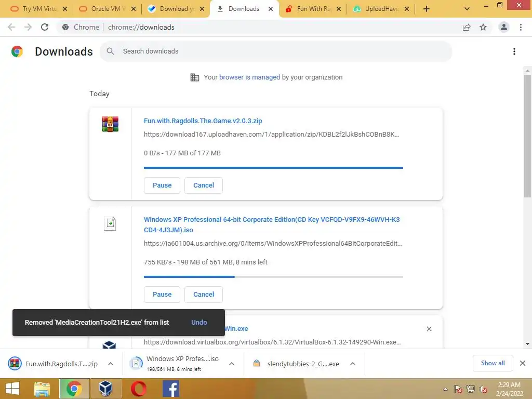Open Windows XP Professional 64-bit iso link
Screen dimensions: 532x399
tap(272, 224)
